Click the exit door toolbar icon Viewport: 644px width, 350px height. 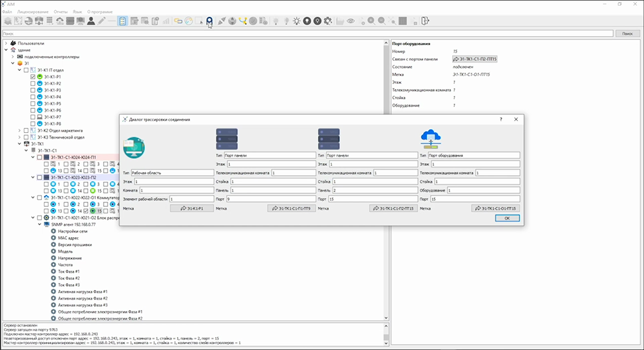[x=425, y=21]
